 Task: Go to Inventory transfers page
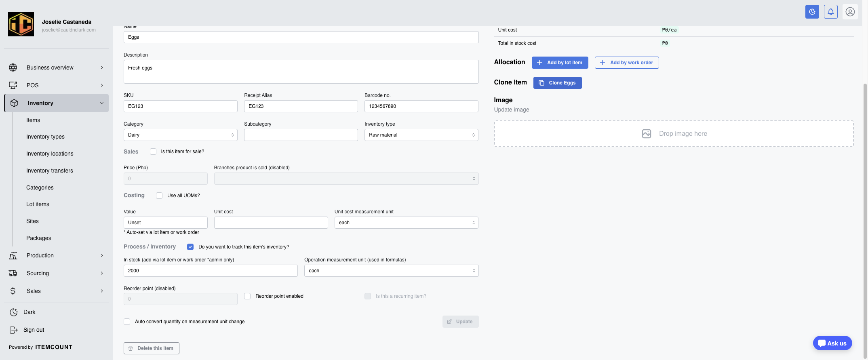pyautogui.click(x=50, y=171)
